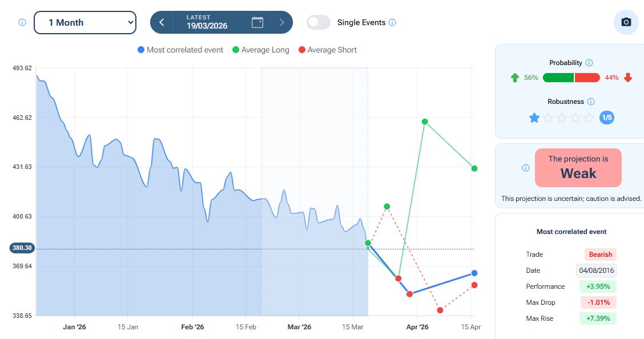Click info icon left of period selector
The height and width of the screenshot is (339, 644).
(x=22, y=22)
